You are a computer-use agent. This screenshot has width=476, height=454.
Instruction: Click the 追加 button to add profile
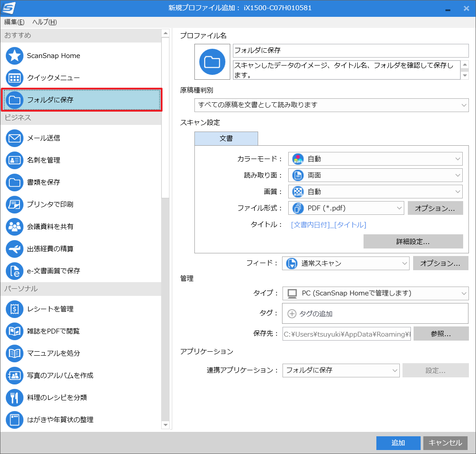point(398,443)
